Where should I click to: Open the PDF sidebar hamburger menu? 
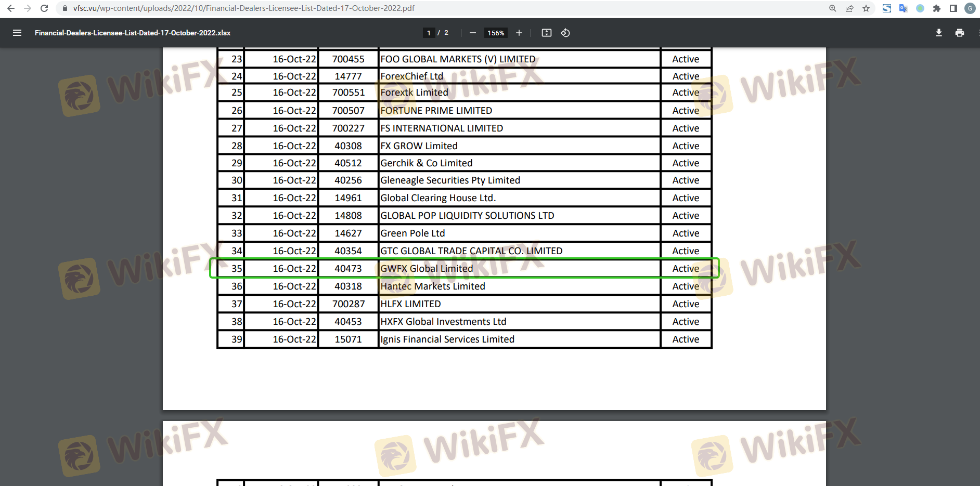pos(17,33)
